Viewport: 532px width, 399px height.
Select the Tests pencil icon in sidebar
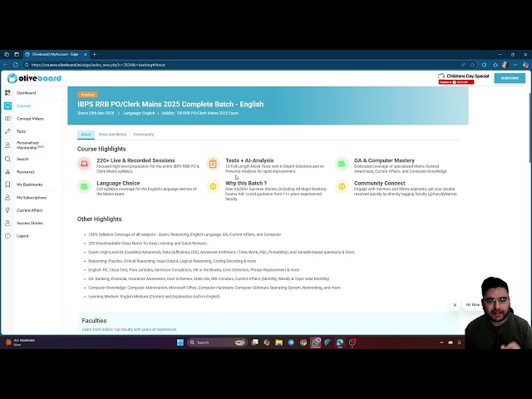pyautogui.click(x=7, y=131)
